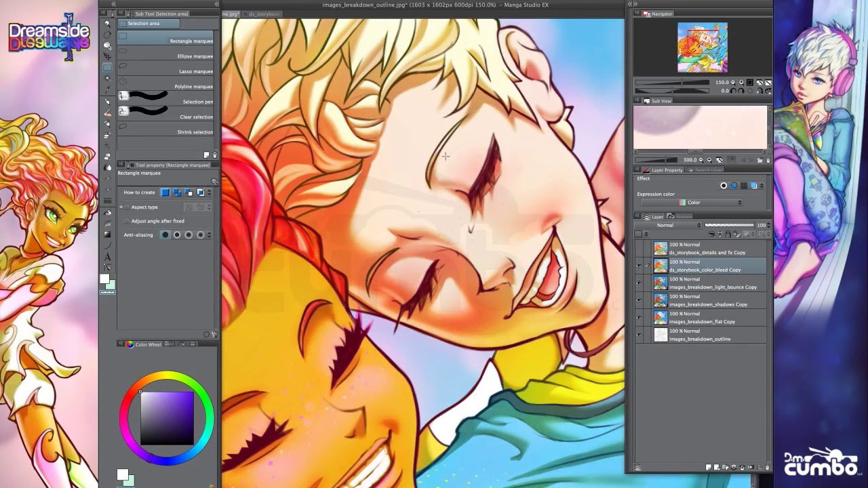The height and width of the screenshot is (488, 868).
Task: Click the Navigator image thumbnail
Action: [x=703, y=47]
